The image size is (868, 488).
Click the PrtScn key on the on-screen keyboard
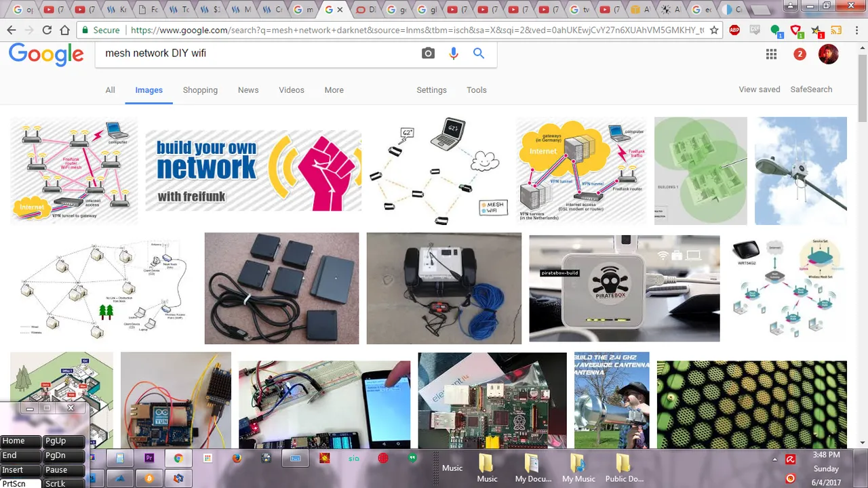click(22, 483)
